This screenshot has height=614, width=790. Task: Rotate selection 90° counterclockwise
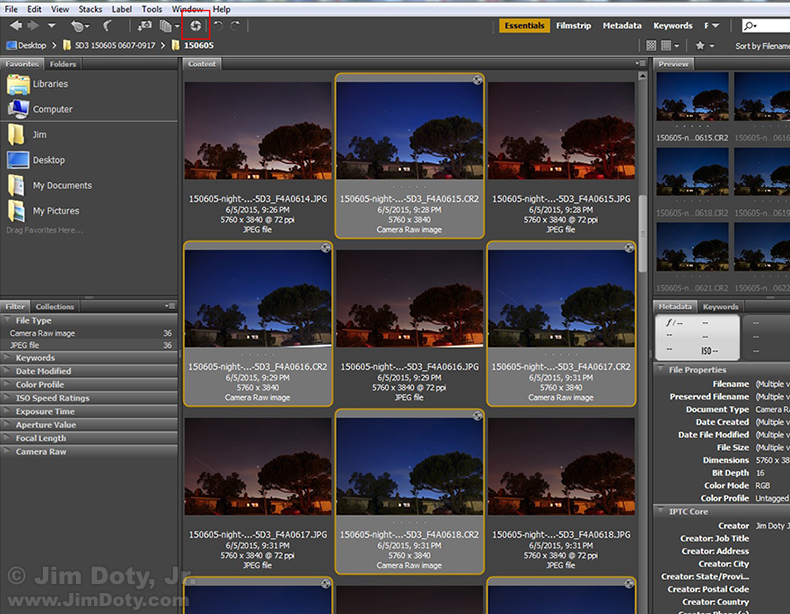(x=218, y=26)
